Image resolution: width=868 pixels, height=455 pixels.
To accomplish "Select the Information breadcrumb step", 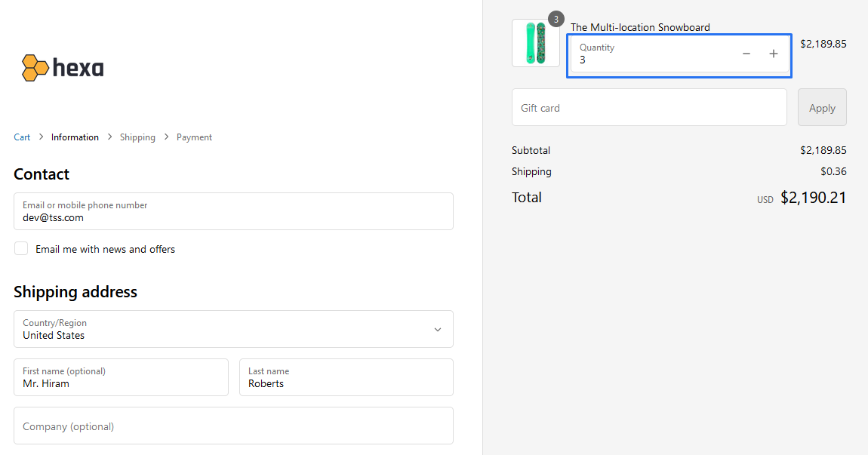I will coord(75,137).
